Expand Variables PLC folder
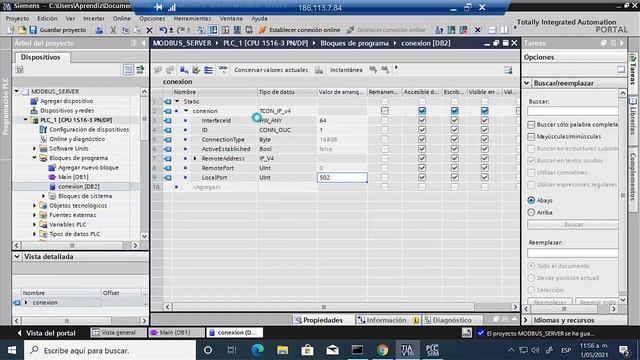Viewport: 640px width, 360px height. tap(35, 224)
